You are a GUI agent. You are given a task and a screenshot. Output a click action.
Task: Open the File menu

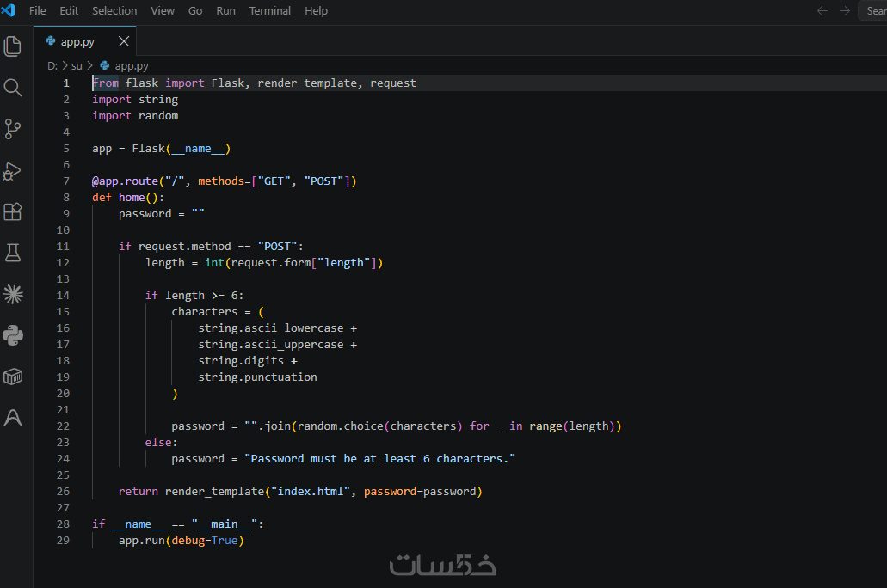[x=37, y=10]
